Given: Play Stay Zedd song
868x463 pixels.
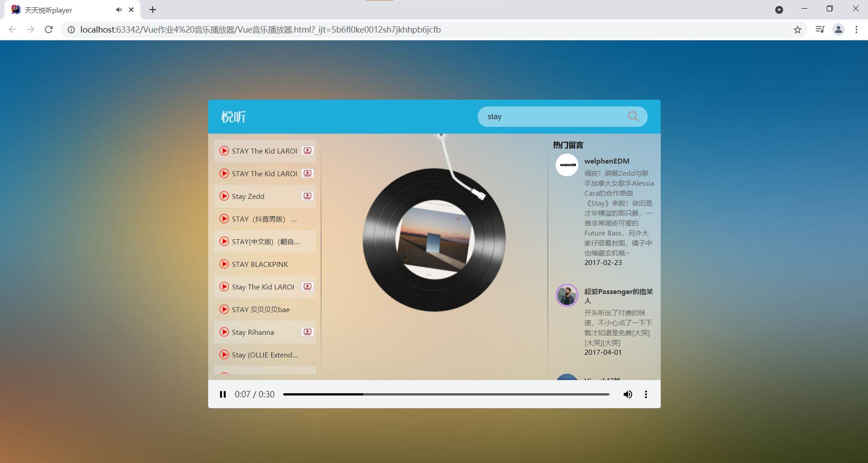Looking at the screenshot, I should tap(224, 196).
